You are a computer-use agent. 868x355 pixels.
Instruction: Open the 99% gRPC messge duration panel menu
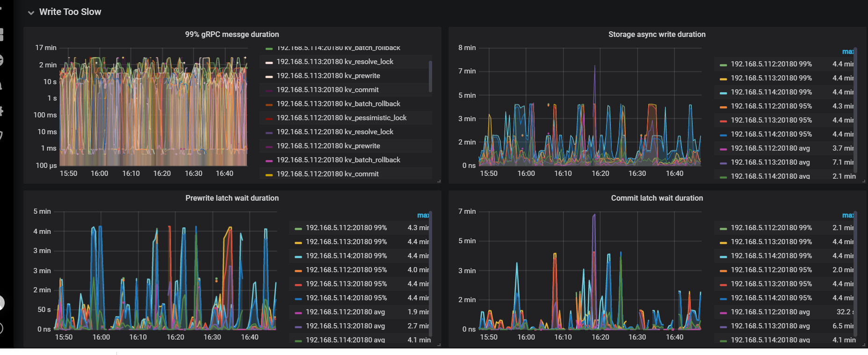pyautogui.click(x=232, y=35)
